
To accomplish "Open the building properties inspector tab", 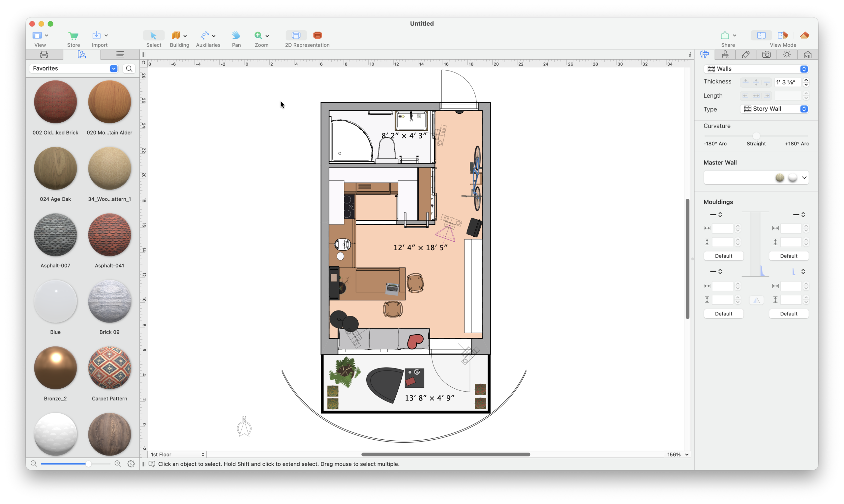I will [808, 55].
